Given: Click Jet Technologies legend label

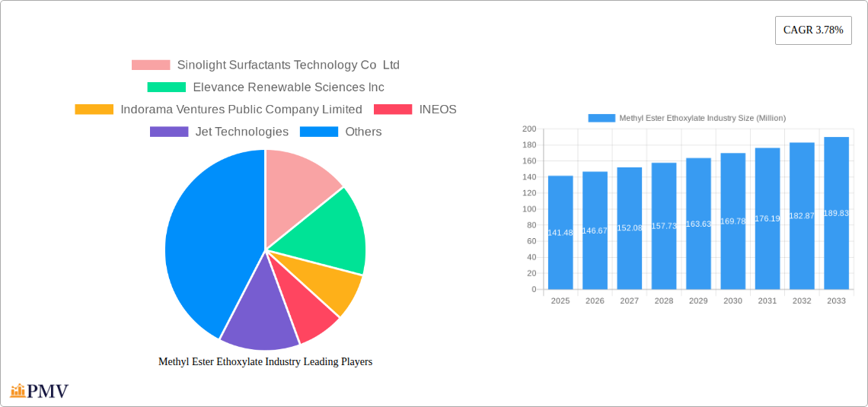Looking at the screenshot, I should (242, 132).
